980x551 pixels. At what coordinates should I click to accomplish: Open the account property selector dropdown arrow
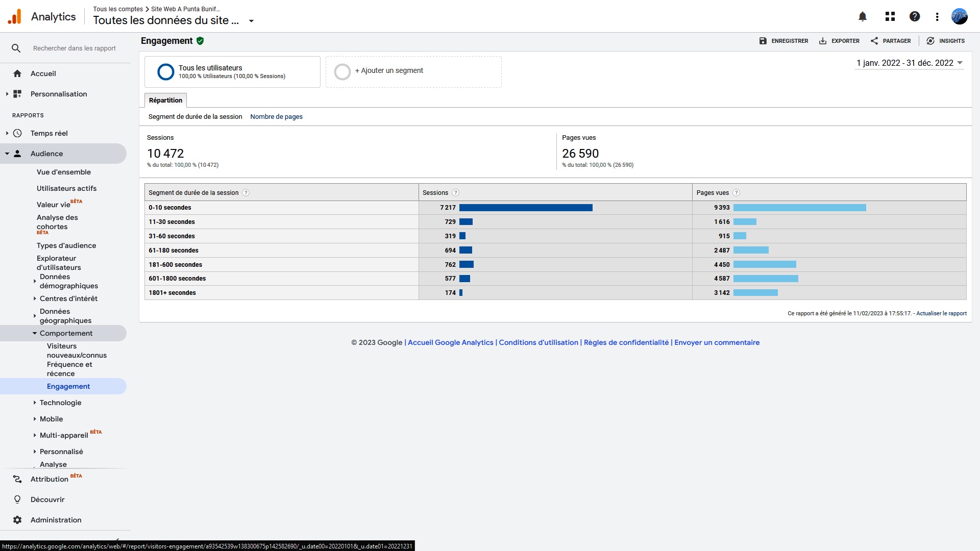251,21
